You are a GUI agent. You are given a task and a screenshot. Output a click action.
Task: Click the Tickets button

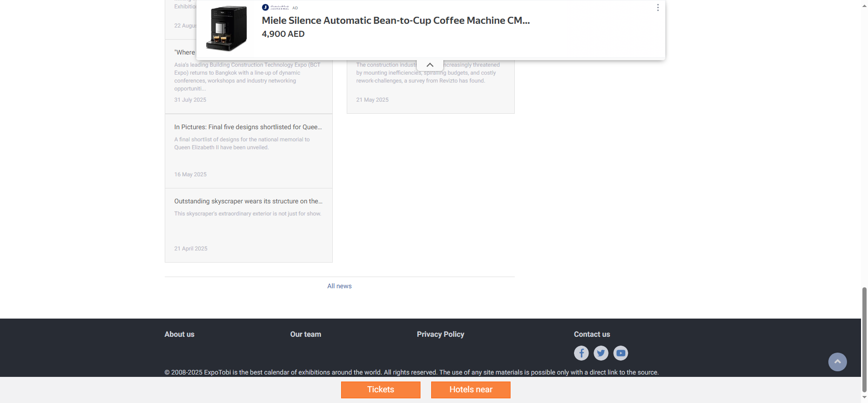[x=380, y=390]
